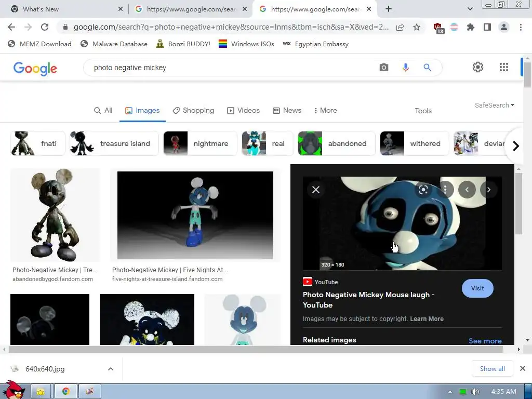Switch to Shopping results
The image size is (532, 399).
[x=193, y=110]
